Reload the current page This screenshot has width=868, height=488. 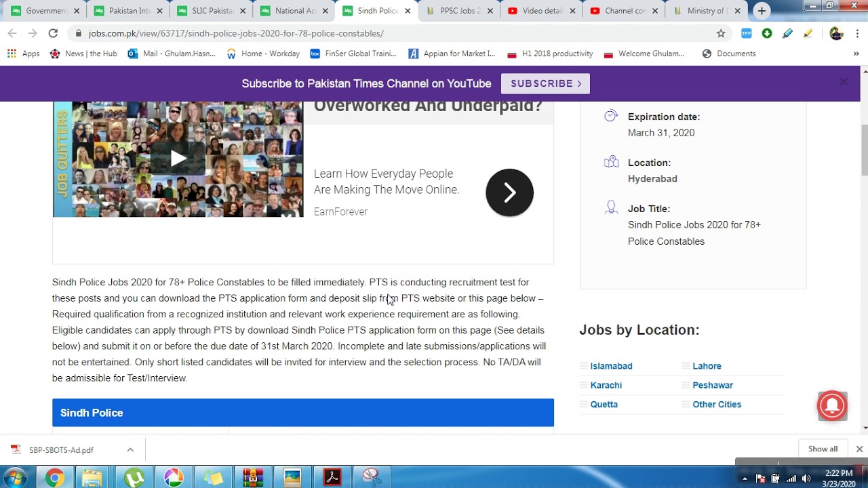click(53, 33)
